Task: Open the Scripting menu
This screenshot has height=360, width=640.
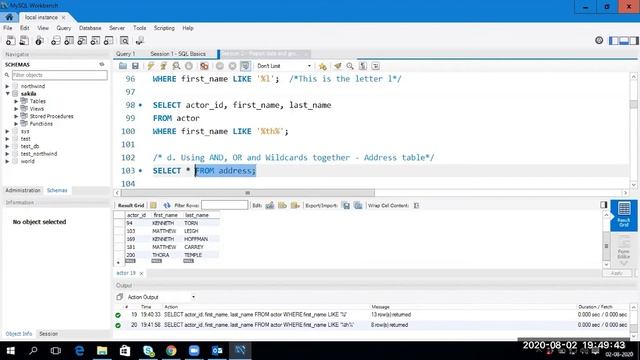Action: [x=164, y=28]
